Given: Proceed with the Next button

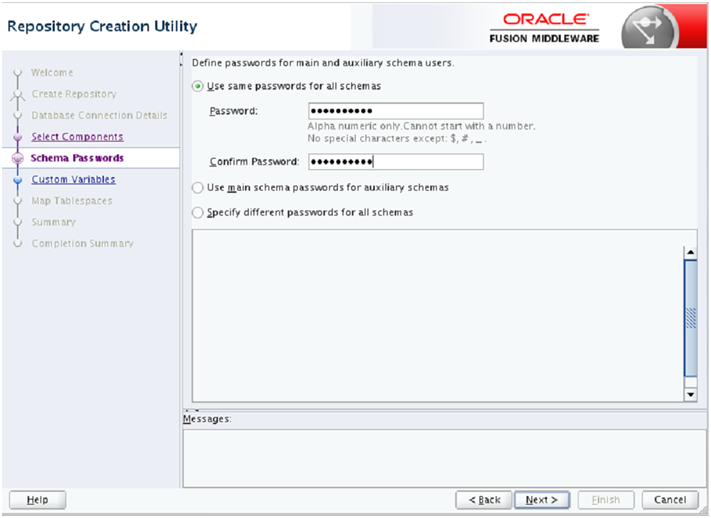Looking at the screenshot, I should (x=542, y=500).
